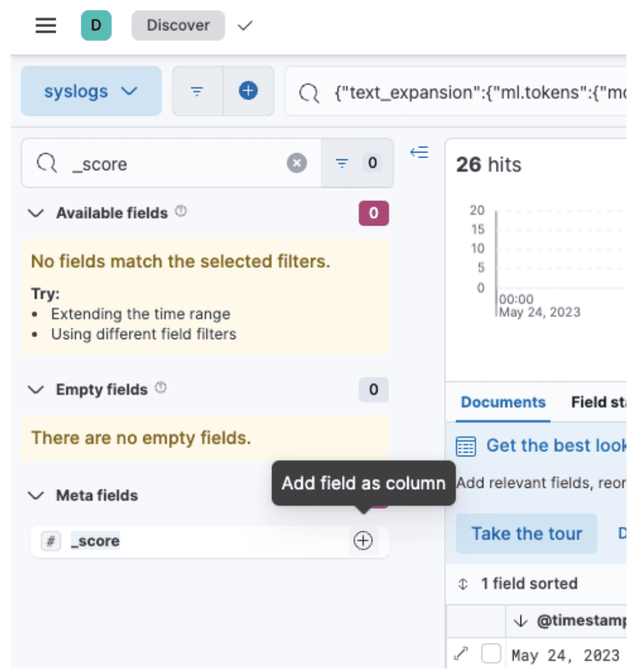Collapse the Available fields section

pos(36,213)
